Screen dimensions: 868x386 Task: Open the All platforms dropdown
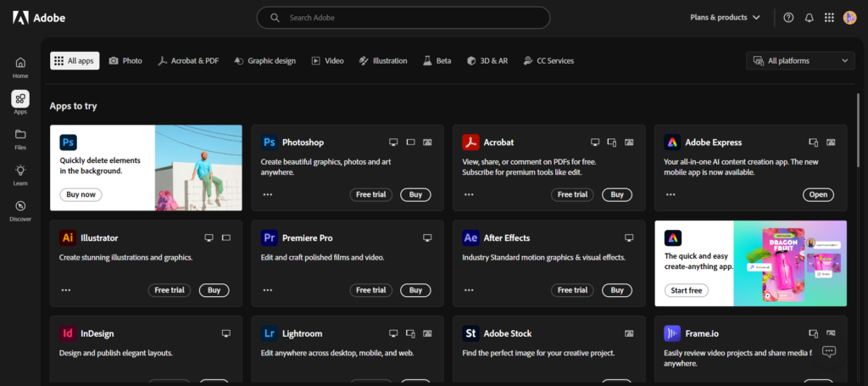coord(800,61)
